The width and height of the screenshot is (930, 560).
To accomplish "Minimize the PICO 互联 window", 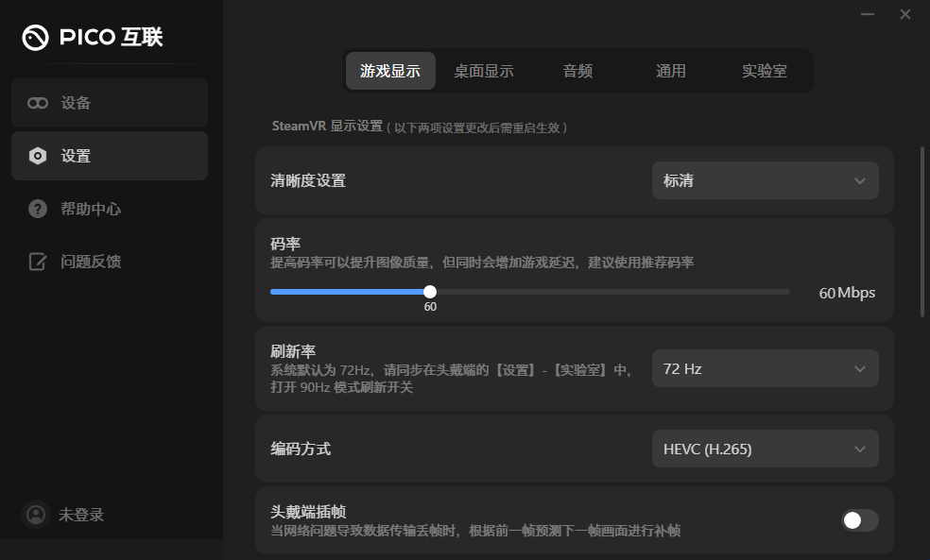I will point(867,15).
